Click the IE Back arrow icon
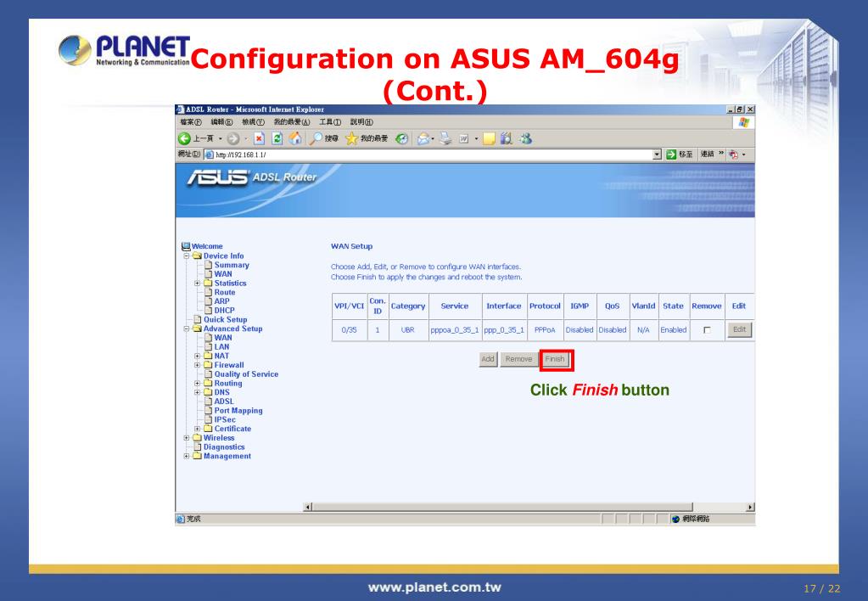 tap(184, 138)
